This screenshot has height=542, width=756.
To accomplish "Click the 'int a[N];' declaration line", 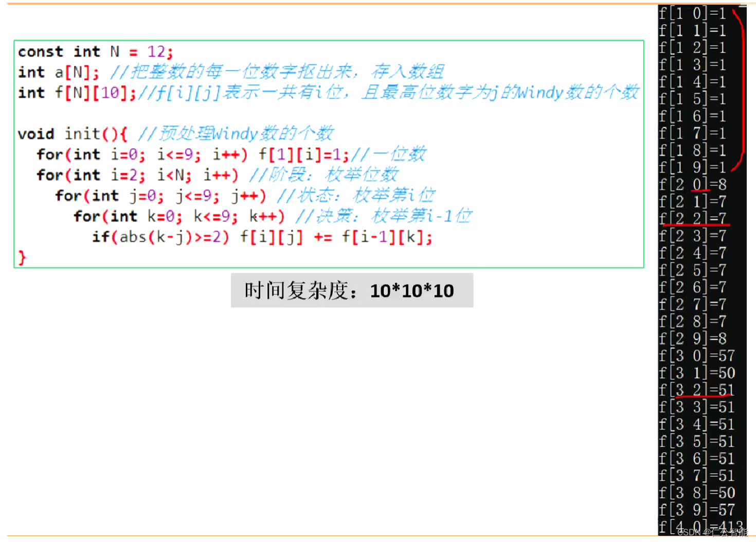I will (x=231, y=72).
